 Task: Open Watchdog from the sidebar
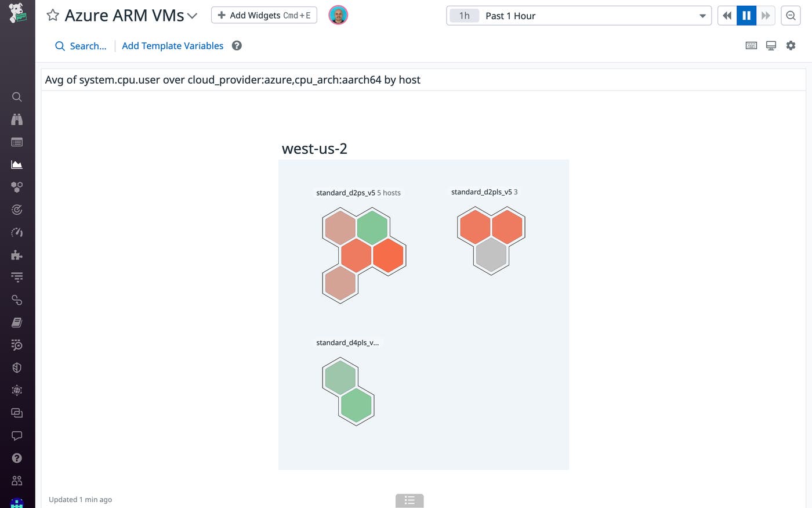[x=17, y=119]
